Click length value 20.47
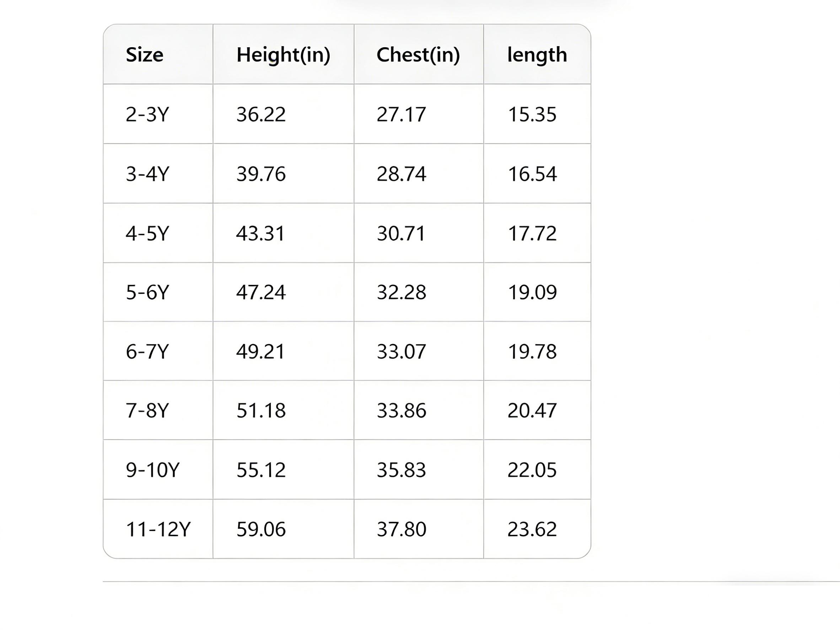 coord(532,410)
